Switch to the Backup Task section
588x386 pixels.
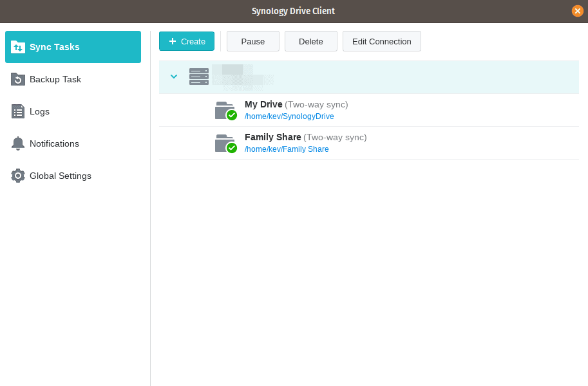click(55, 79)
